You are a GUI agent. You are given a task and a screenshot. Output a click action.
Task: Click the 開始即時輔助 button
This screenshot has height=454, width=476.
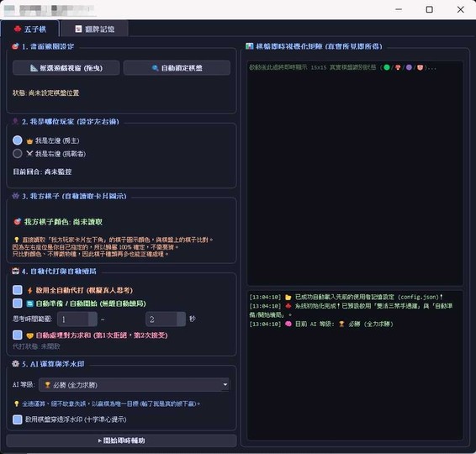tap(121, 441)
